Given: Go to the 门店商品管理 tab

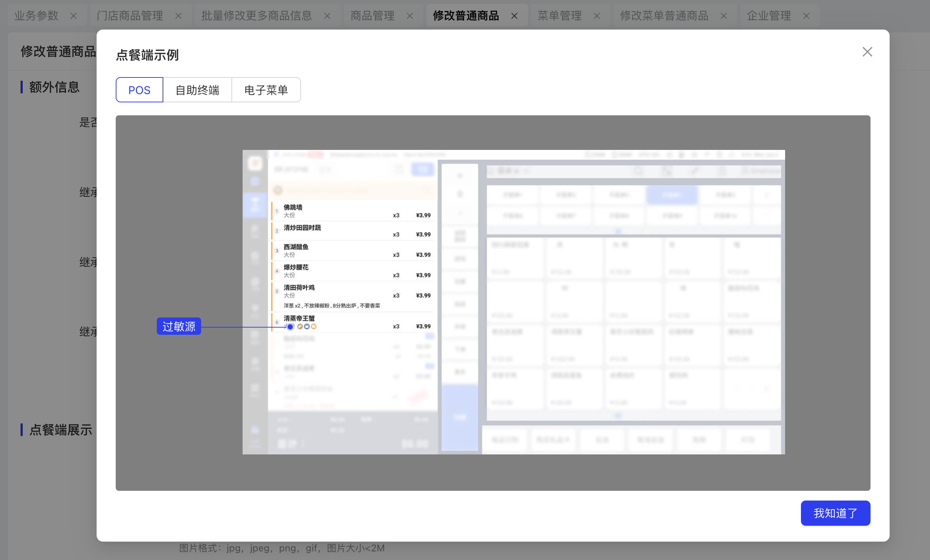Looking at the screenshot, I should pos(130,16).
